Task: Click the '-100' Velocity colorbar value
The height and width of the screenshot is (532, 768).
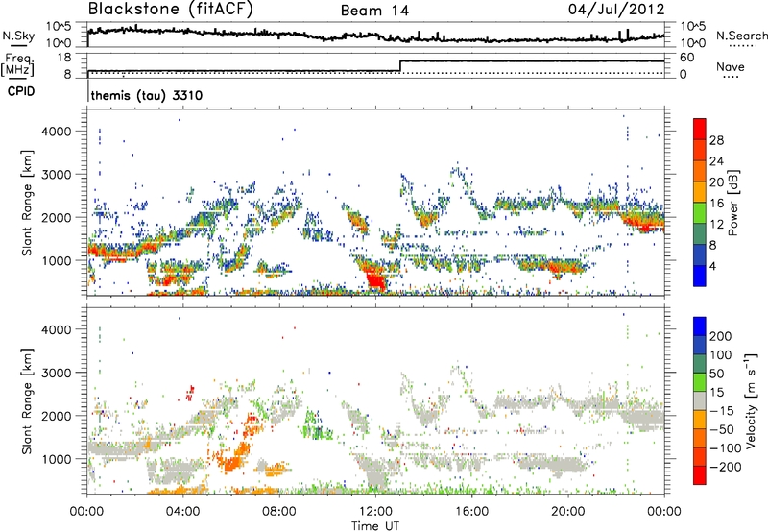Action: pos(725,447)
